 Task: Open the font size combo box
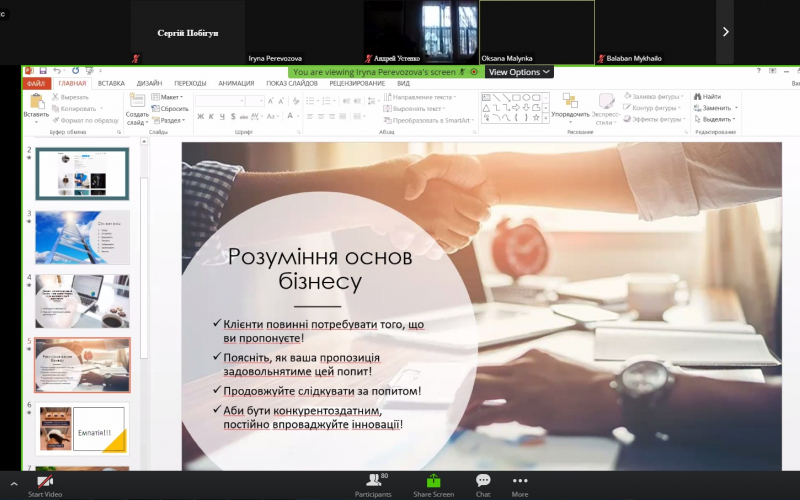pos(255,101)
